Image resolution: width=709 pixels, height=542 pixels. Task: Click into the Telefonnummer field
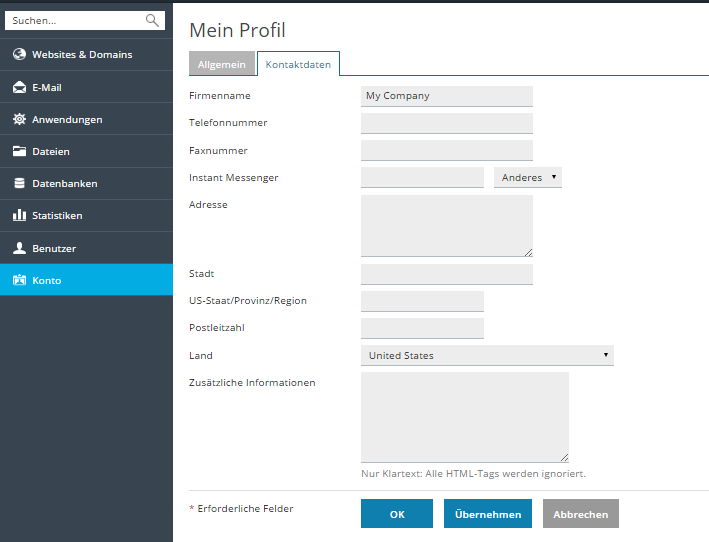click(446, 123)
